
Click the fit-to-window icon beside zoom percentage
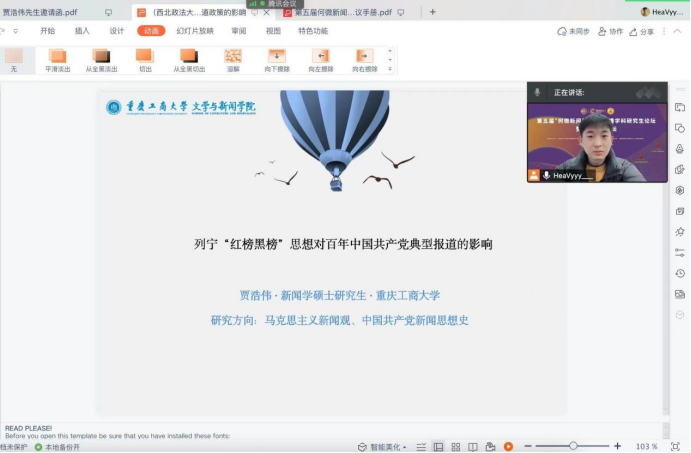673,446
